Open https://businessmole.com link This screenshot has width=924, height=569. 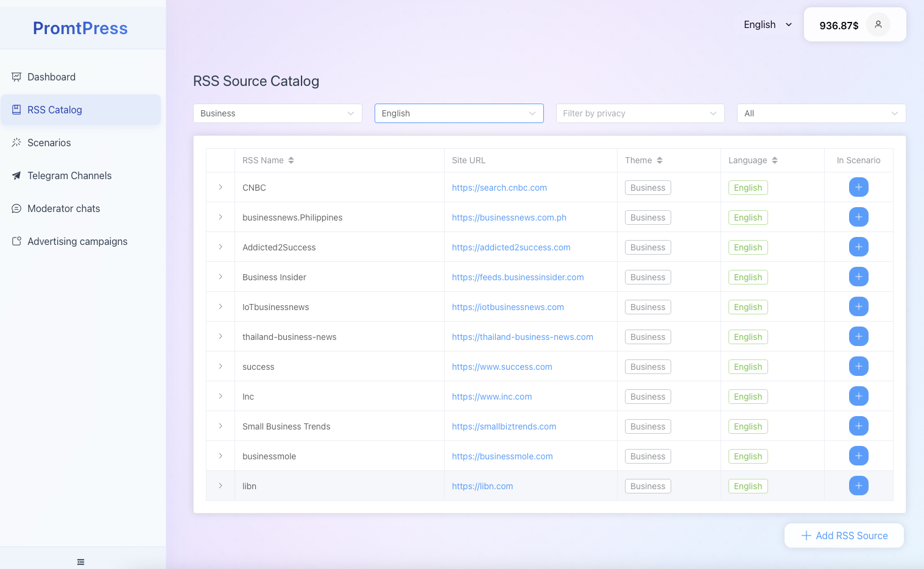tap(503, 456)
